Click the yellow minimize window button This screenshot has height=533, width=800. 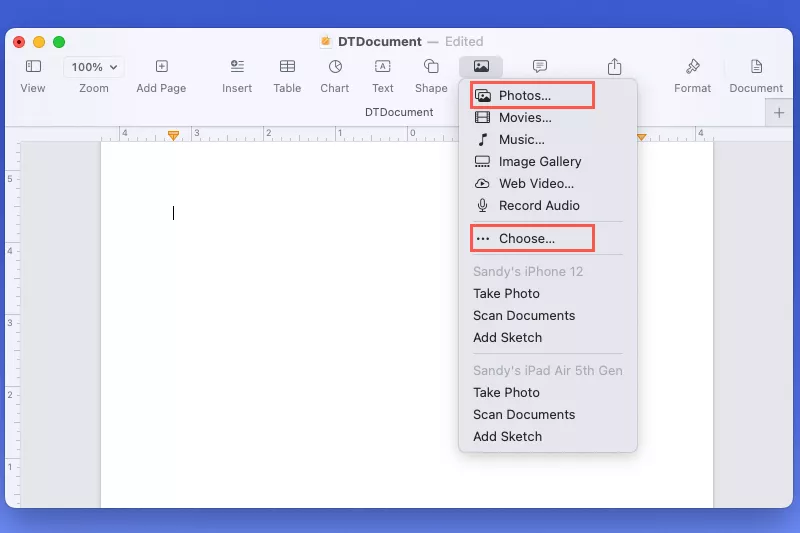coord(39,42)
